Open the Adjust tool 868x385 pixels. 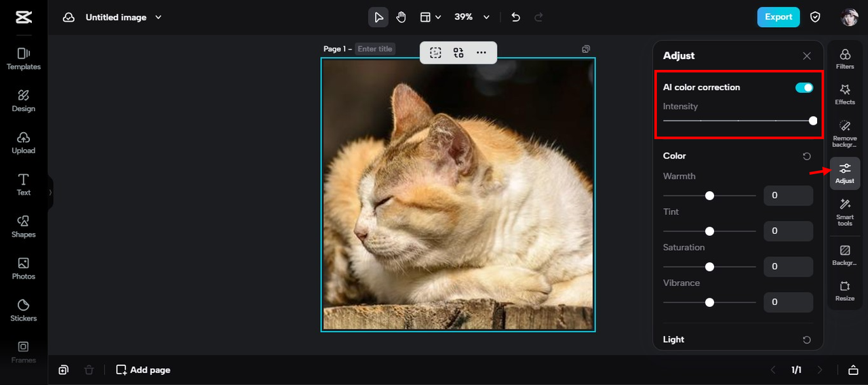click(x=845, y=174)
